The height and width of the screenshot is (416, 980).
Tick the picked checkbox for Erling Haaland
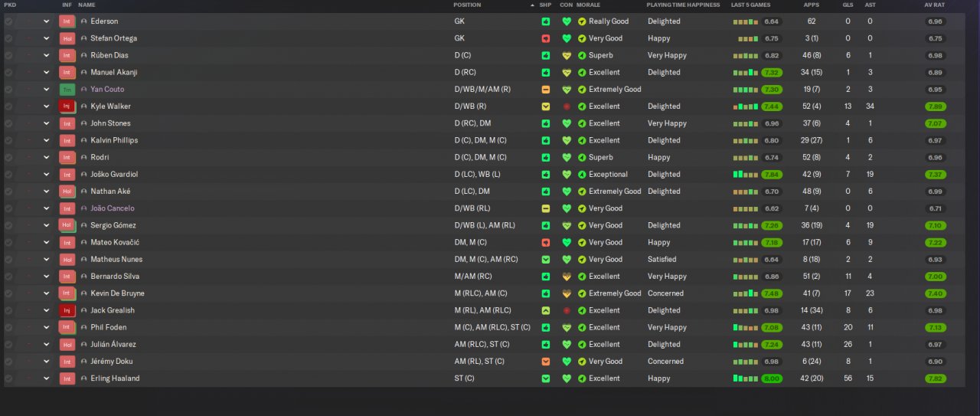pos(8,378)
